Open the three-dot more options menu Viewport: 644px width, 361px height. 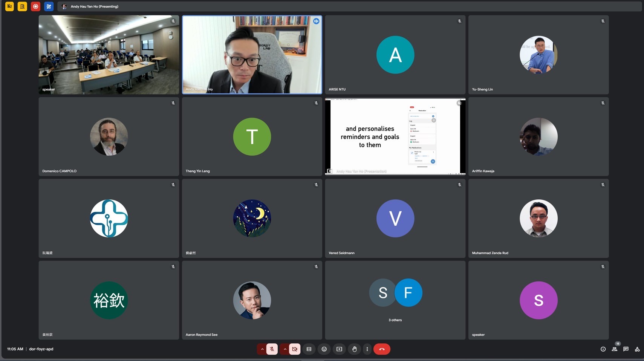tap(367, 349)
